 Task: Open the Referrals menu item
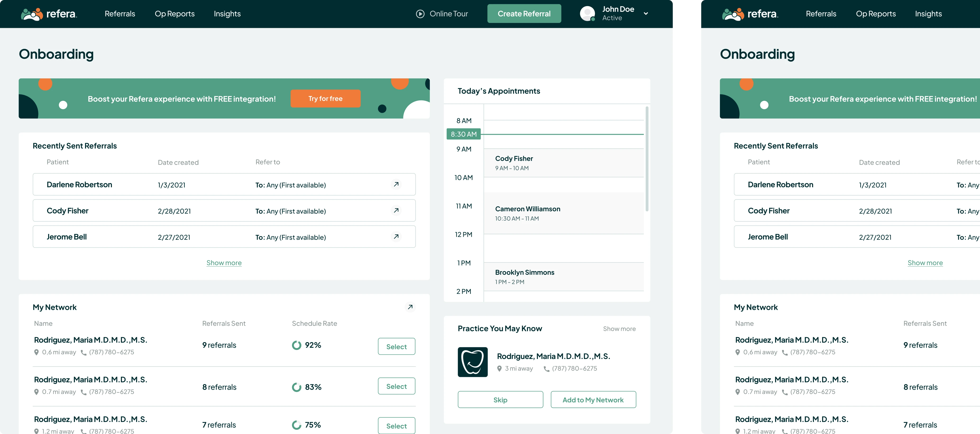click(120, 14)
